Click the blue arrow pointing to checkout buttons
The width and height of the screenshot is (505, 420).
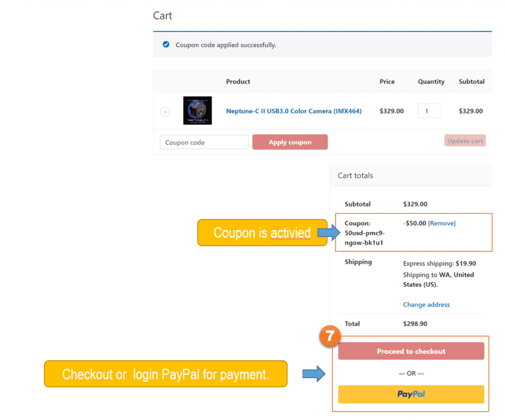[x=314, y=374]
